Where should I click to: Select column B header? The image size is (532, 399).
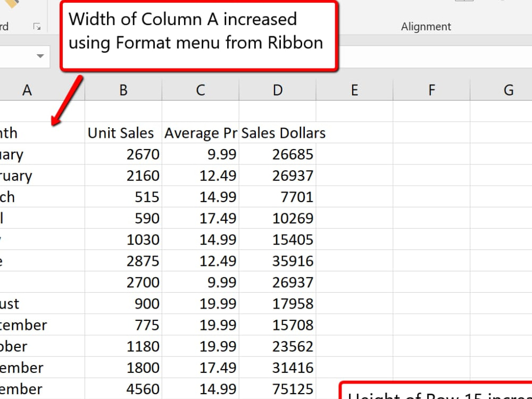click(x=123, y=90)
